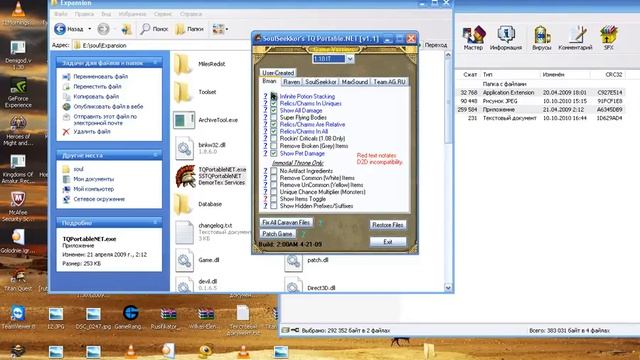
Task: Enable Rockin' Criticals (1.08 Only)
Action: 273,139
